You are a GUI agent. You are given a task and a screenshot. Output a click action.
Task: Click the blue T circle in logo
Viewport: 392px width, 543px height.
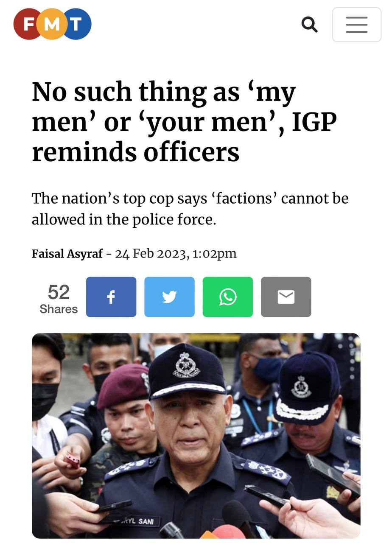point(77,24)
